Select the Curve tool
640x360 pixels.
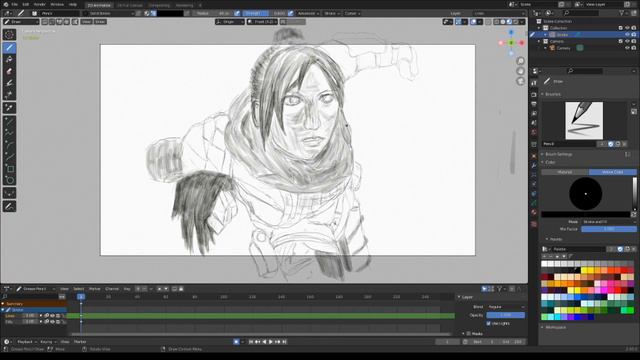[x=9, y=156]
